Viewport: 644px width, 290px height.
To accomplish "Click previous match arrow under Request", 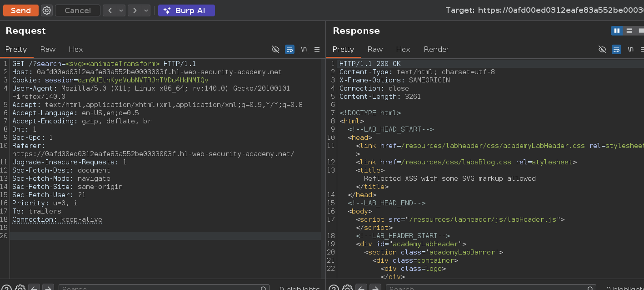I will pyautogui.click(x=34, y=288).
